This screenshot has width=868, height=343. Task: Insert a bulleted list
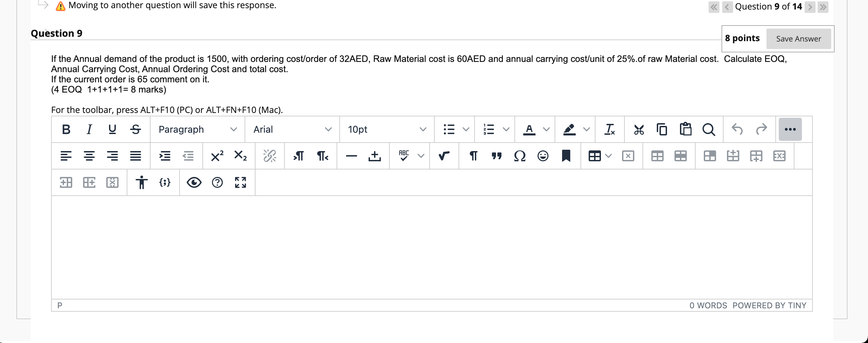(449, 129)
